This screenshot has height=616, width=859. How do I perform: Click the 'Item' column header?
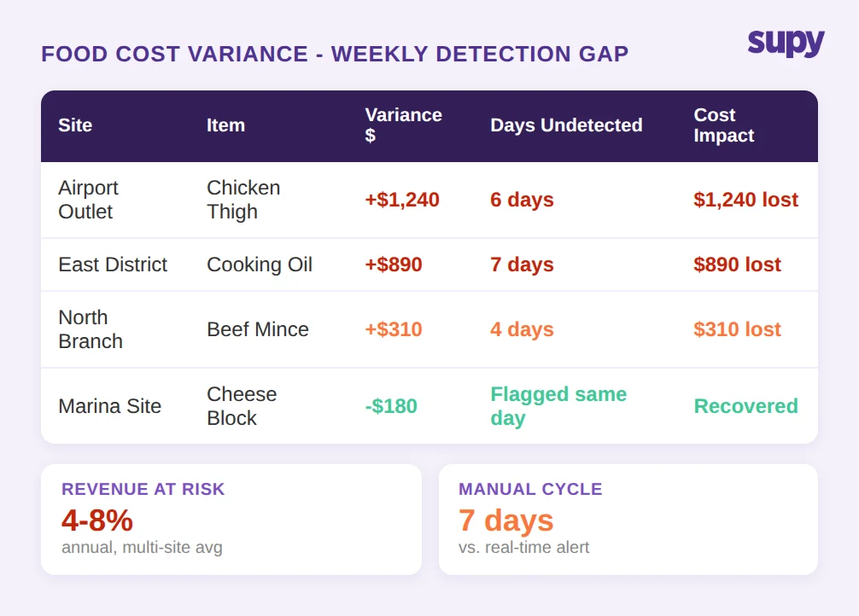point(225,125)
